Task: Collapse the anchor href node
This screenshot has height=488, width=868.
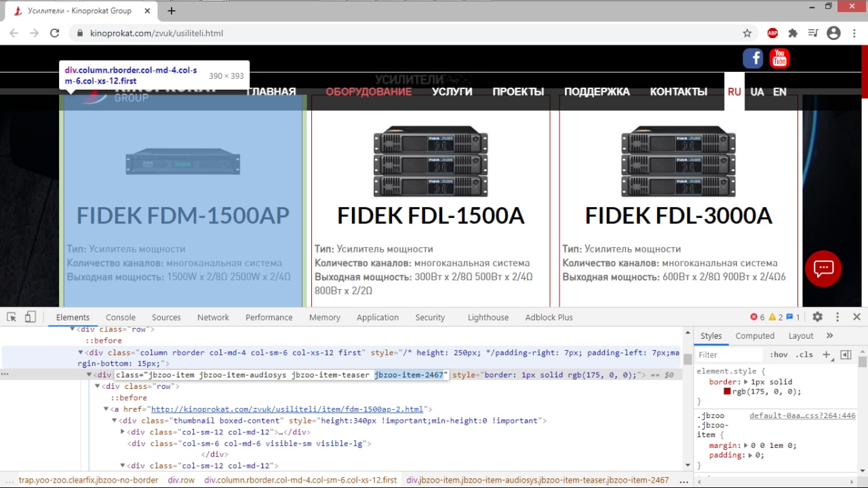Action: 106,409
